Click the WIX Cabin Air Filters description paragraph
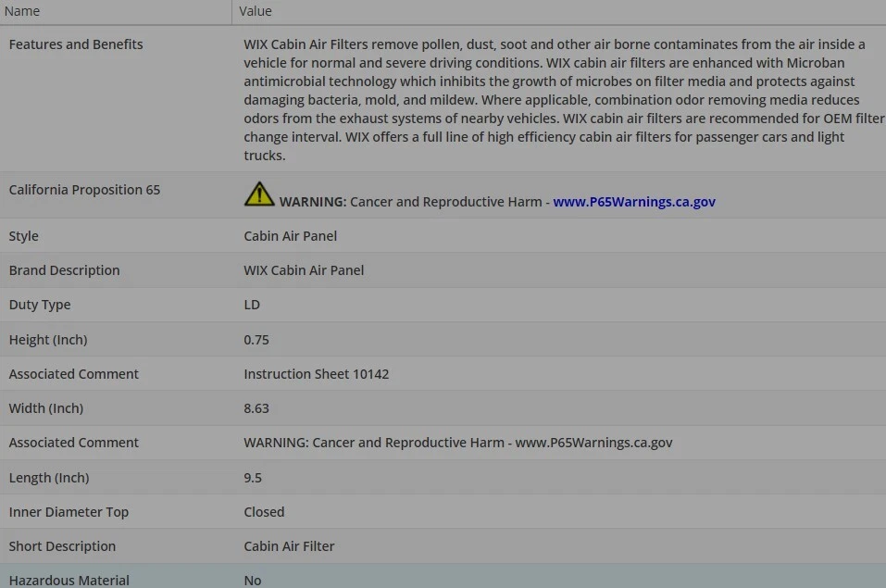This screenshot has width=886, height=588. tap(564, 99)
